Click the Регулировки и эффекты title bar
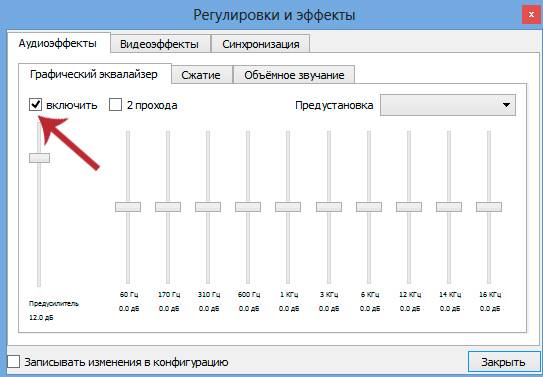The height and width of the screenshot is (377, 543). point(274,15)
